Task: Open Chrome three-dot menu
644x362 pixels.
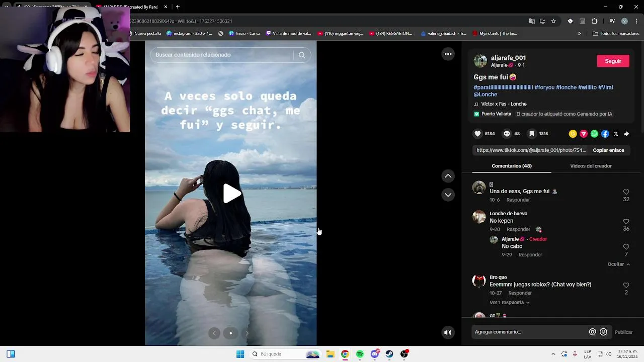Action: click(636, 21)
